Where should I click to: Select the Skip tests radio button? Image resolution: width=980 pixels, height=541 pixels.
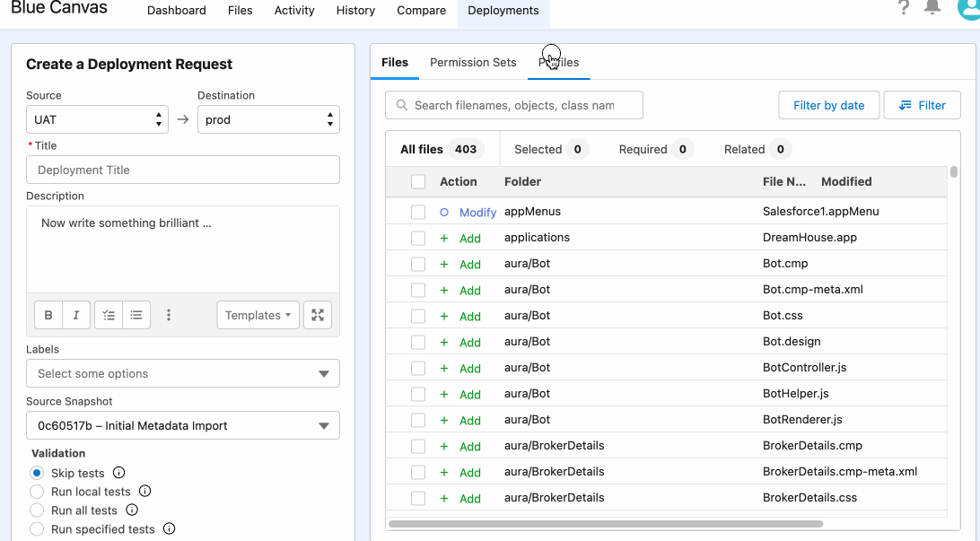[37, 473]
